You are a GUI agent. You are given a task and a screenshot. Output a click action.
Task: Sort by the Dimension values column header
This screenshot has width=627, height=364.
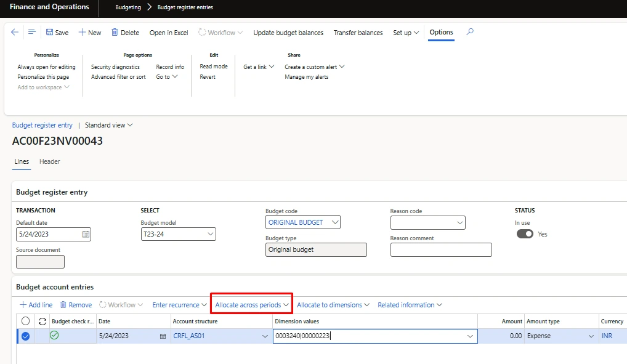click(x=297, y=322)
